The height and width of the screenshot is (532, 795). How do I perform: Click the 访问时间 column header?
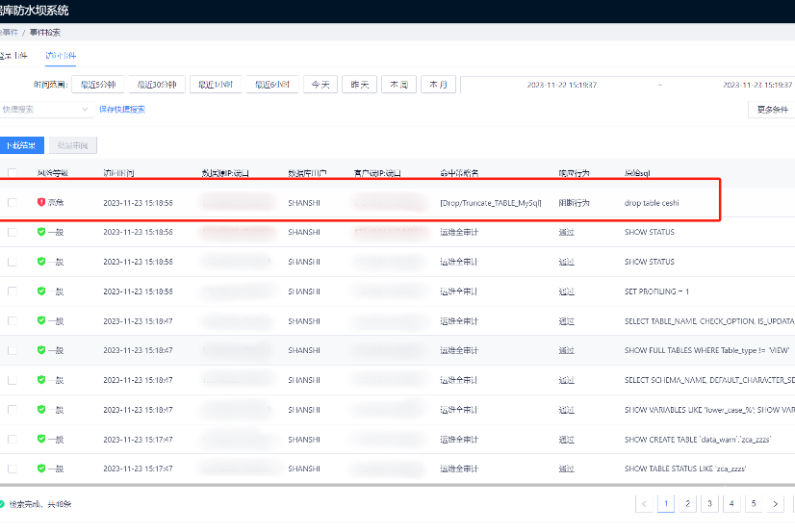(x=118, y=173)
